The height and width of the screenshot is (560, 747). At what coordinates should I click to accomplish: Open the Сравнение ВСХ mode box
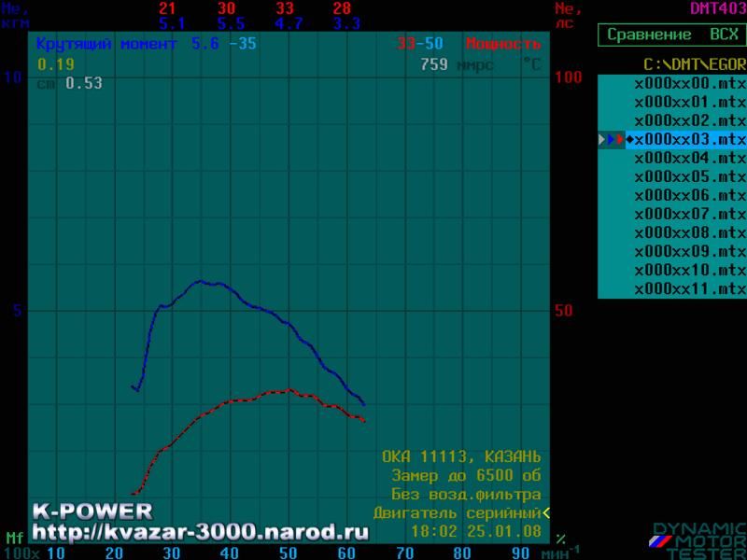pyautogui.click(x=672, y=35)
